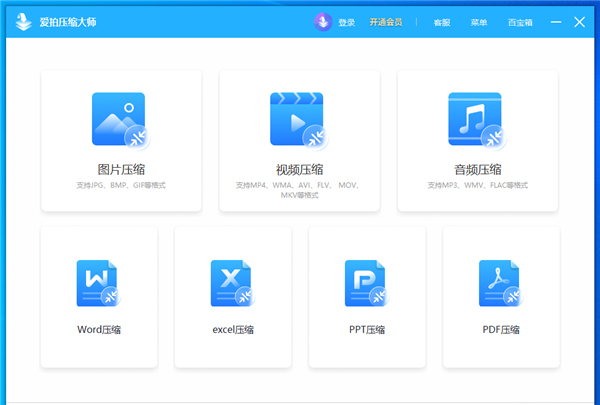Click 开通会员 membership link
The image size is (600, 405).
point(386,22)
